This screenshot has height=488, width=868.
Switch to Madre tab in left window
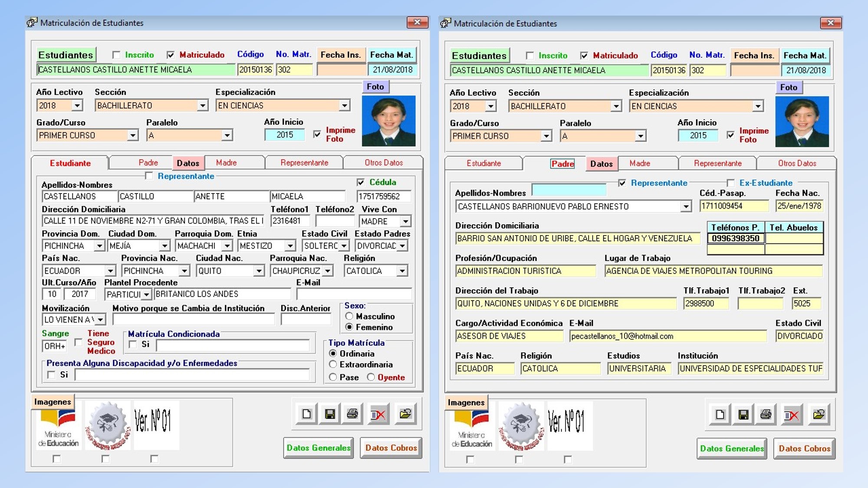(227, 163)
